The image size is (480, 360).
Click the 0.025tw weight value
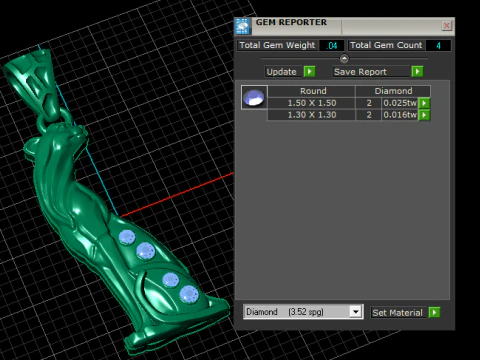point(400,103)
